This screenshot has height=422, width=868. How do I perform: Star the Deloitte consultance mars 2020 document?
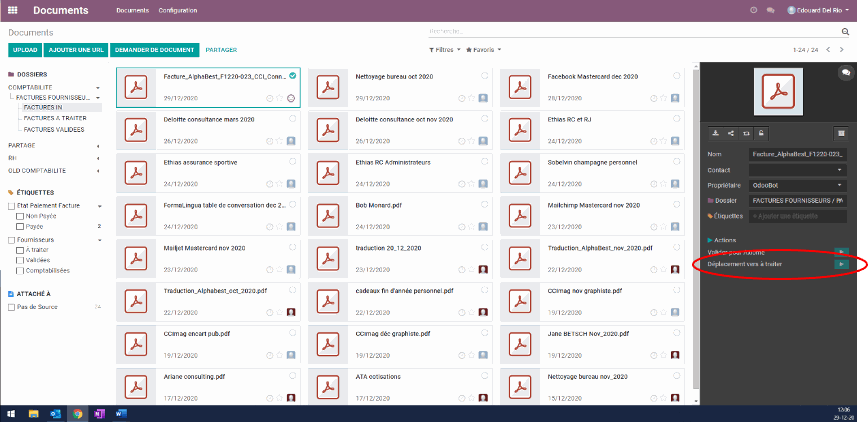(279, 141)
